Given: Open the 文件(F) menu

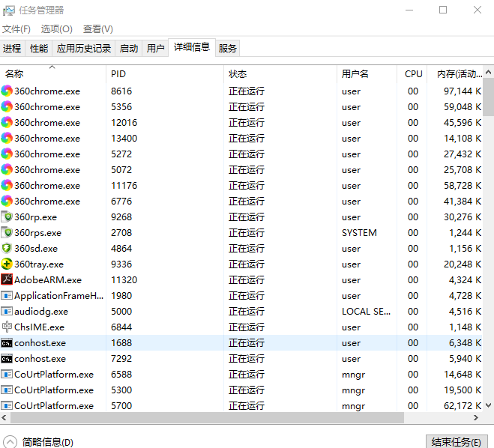Looking at the screenshot, I should pyautogui.click(x=16, y=29).
